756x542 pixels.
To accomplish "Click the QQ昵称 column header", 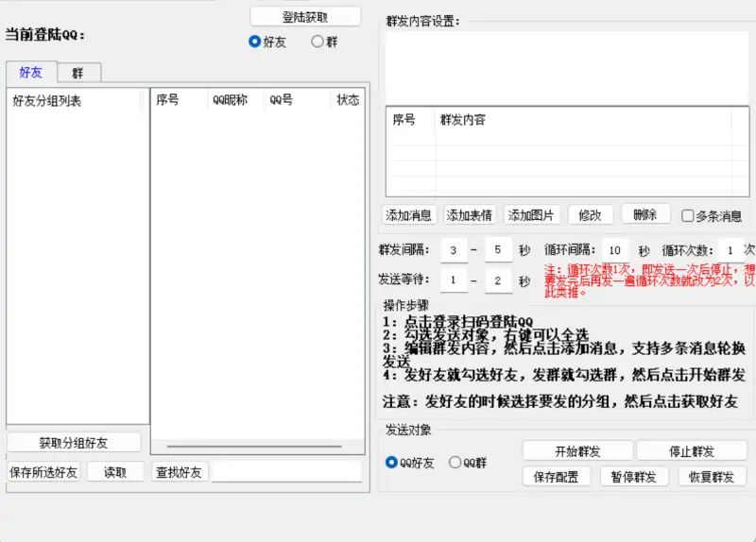I will (235, 100).
